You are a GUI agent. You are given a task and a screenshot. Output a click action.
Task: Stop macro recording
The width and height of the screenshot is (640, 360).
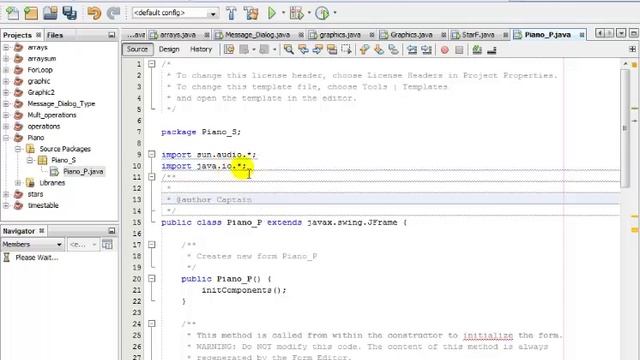tap(459, 50)
